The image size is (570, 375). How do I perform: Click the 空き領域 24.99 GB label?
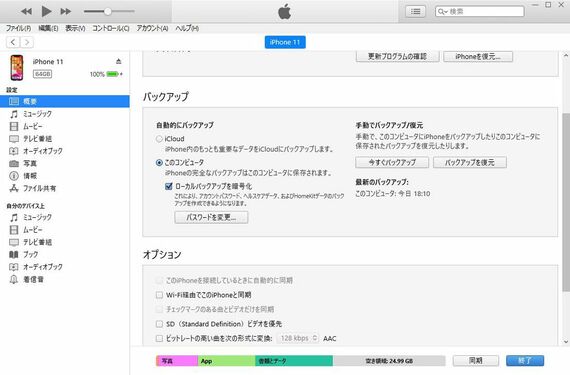pos(389,361)
